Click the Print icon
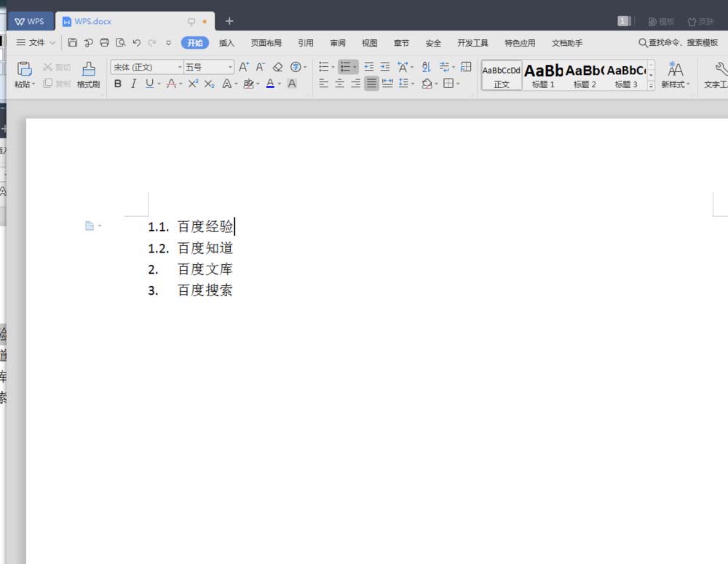 pos(105,43)
